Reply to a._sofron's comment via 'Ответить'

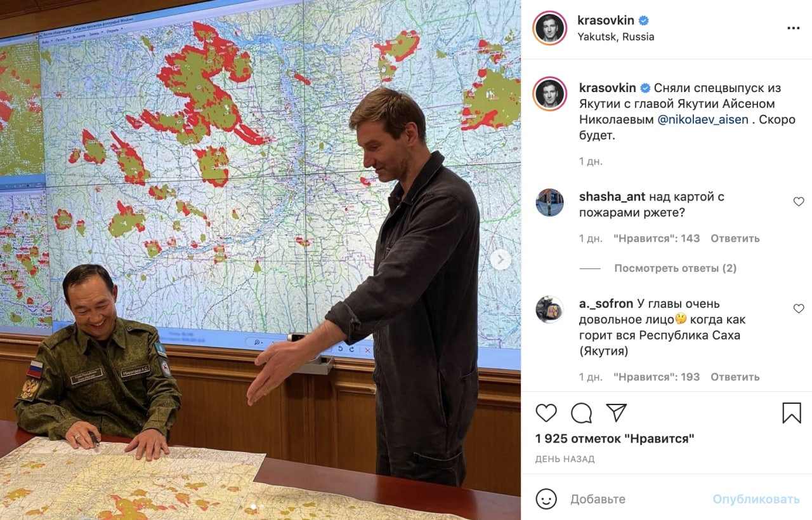pos(735,377)
